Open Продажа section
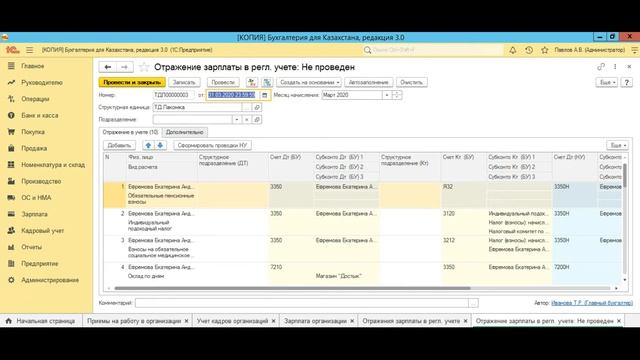The width and height of the screenshot is (640, 360). [34, 148]
